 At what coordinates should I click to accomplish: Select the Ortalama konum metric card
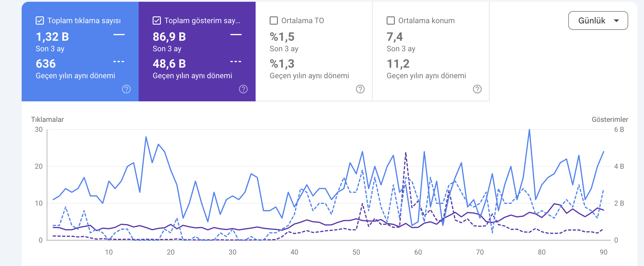pyautogui.click(x=431, y=51)
